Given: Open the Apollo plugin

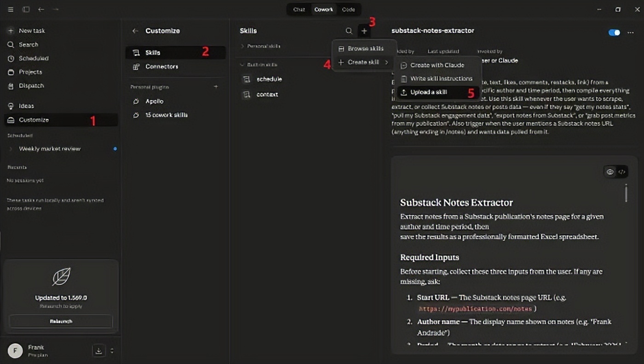Looking at the screenshot, I should tap(175, 101).
